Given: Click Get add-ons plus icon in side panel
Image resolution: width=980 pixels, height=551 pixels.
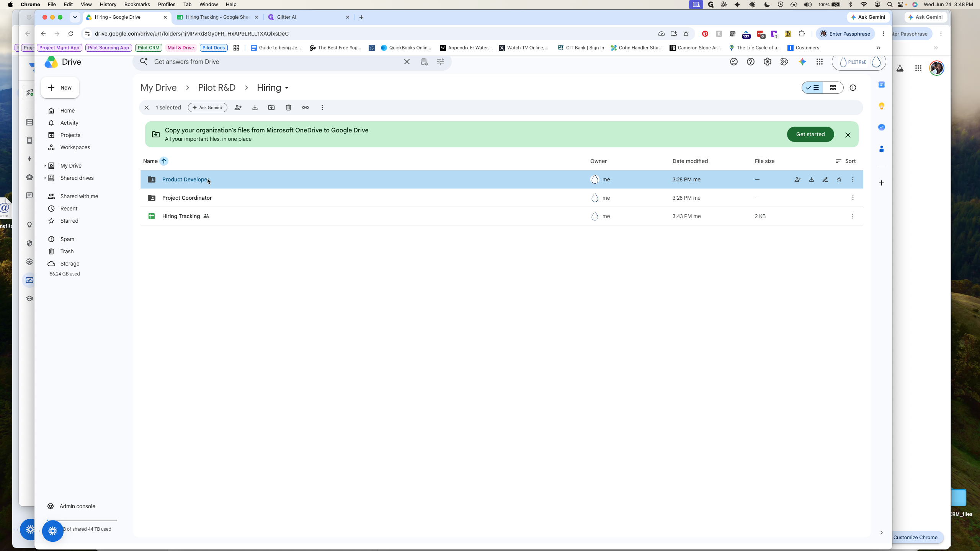Looking at the screenshot, I should [x=882, y=183].
